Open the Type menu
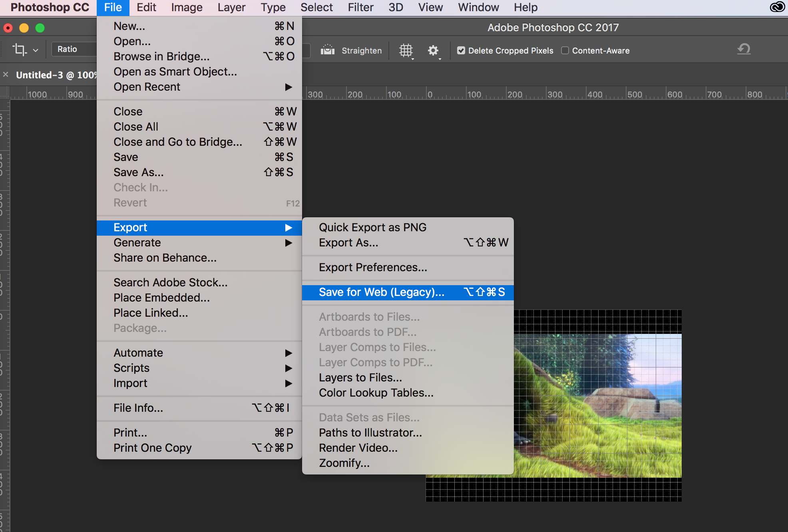Image resolution: width=788 pixels, height=532 pixels. click(273, 7)
